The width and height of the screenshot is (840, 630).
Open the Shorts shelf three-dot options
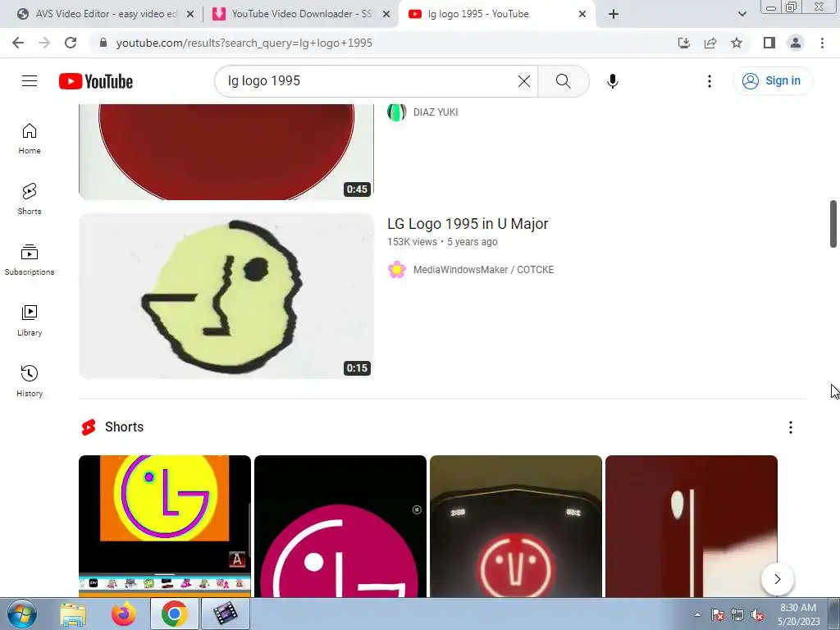pos(790,427)
